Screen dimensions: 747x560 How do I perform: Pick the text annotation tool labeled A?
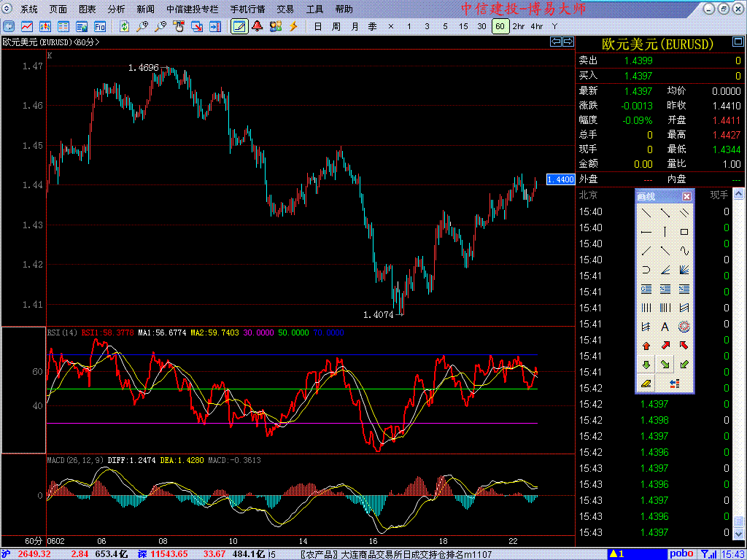click(665, 327)
